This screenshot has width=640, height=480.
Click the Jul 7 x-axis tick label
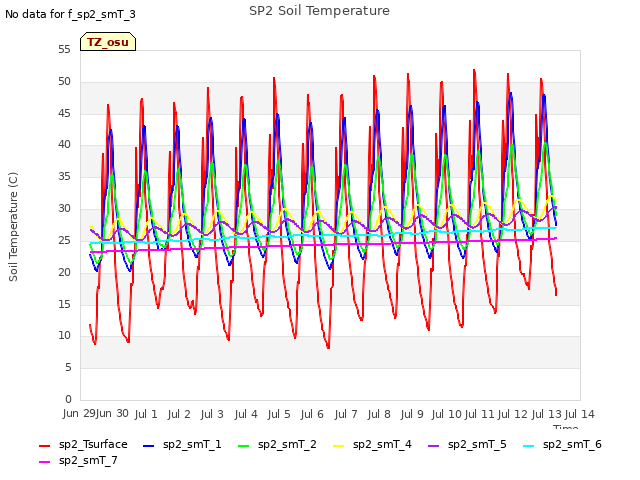(346, 414)
